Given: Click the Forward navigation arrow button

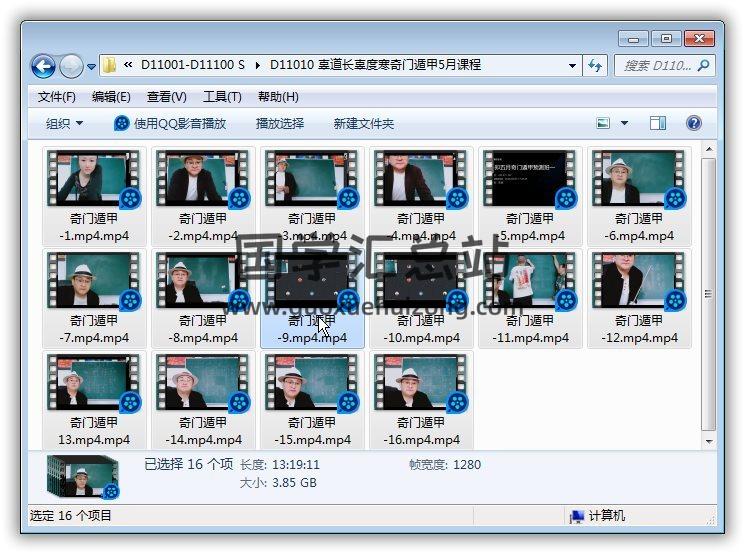Looking at the screenshot, I should pos(71,66).
